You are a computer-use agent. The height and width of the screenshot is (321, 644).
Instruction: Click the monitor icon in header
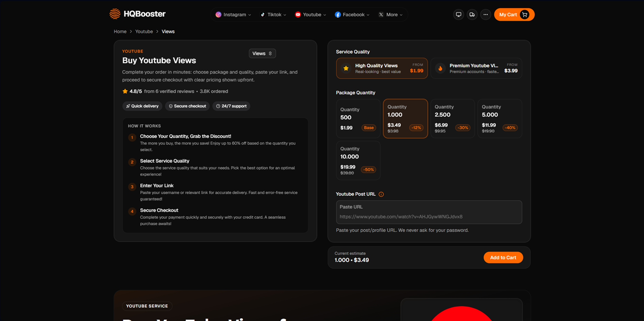459,15
